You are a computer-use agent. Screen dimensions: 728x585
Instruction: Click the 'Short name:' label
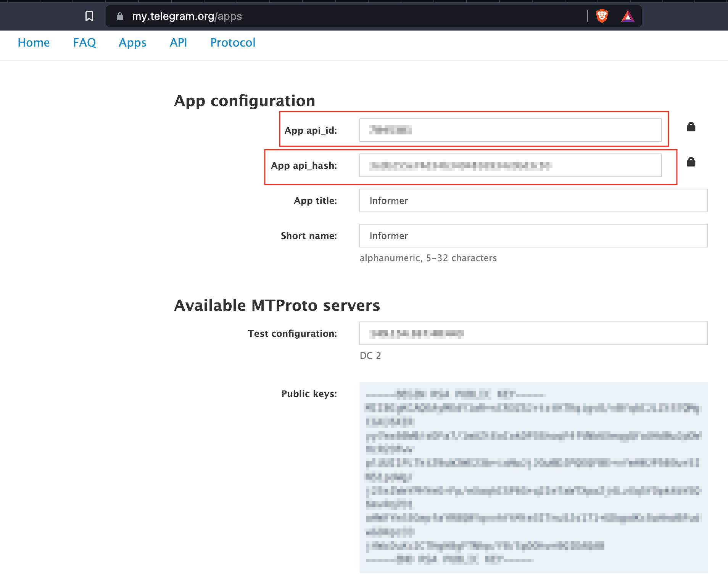click(x=309, y=236)
